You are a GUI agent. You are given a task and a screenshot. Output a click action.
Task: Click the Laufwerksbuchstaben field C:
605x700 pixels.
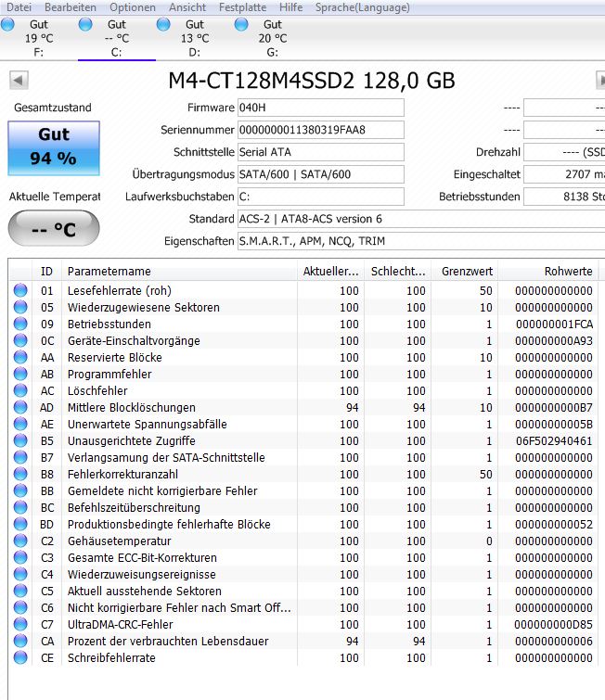point(321,197)
